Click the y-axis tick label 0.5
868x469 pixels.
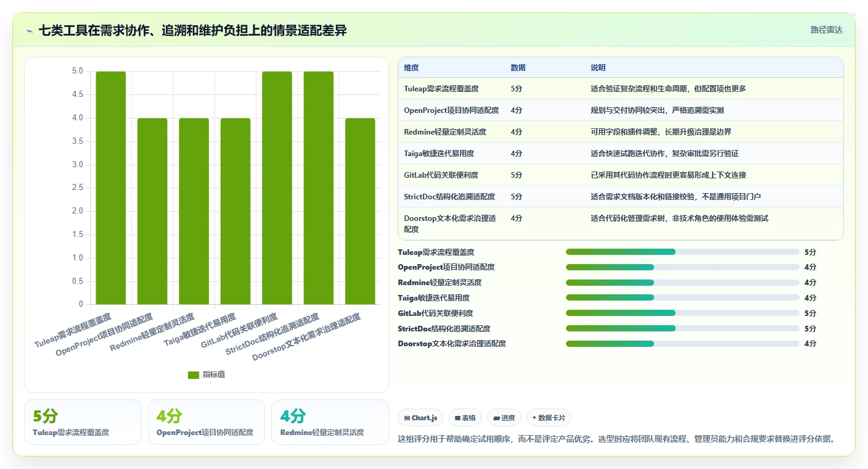tap(78, 281)
